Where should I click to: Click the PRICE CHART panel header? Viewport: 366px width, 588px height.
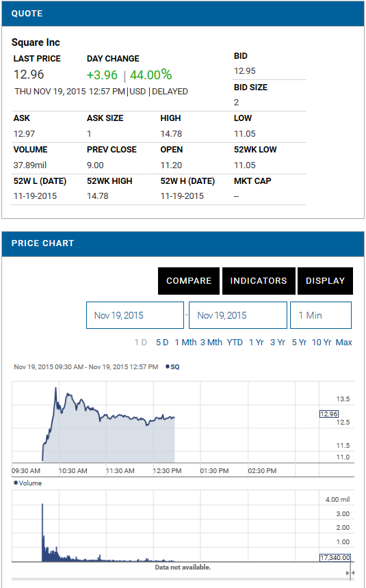[183, 243]
